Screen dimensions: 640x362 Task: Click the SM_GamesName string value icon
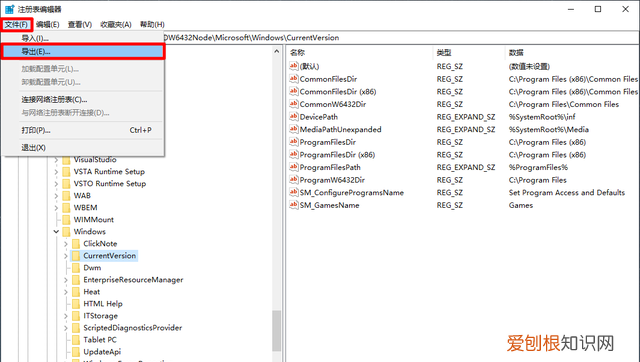(x=293, y=205)
